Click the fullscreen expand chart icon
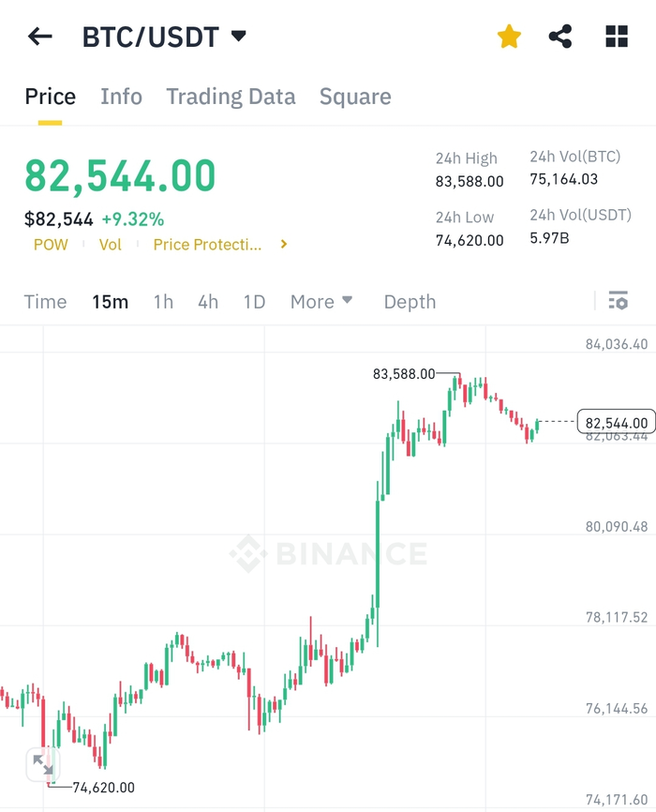Screen dimensions: 656x812 coord(43,764)
